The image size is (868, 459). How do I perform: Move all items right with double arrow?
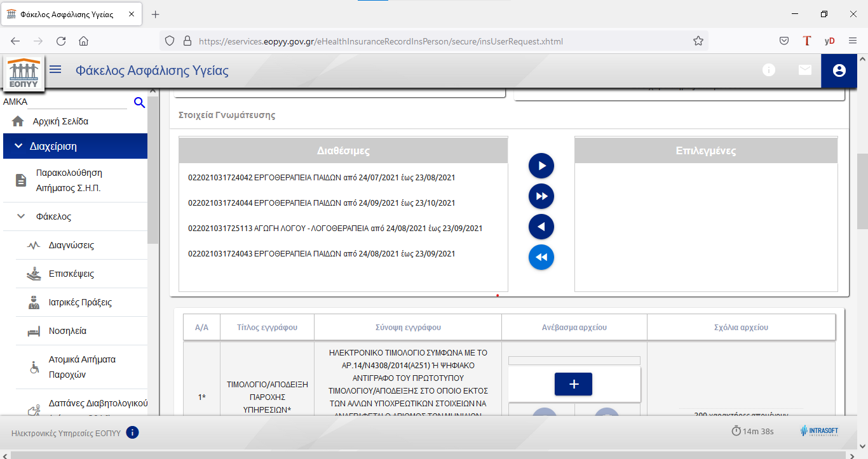pyautogui.click(x=541, y=196)
